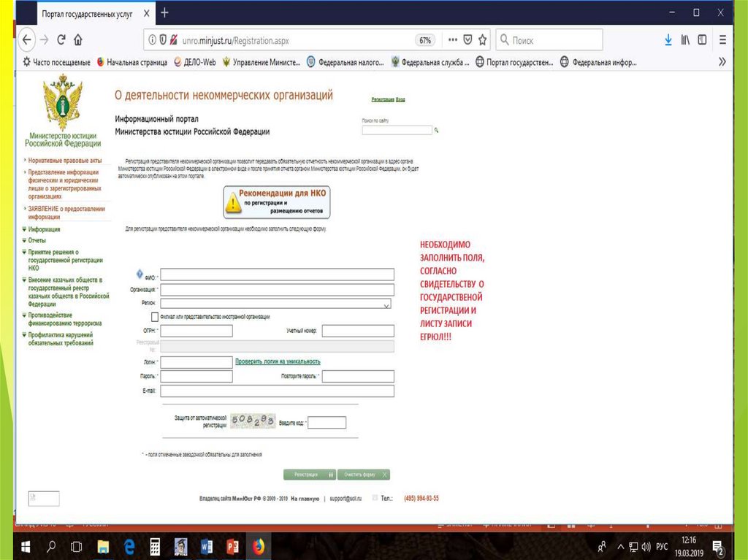Bookmark this page with the star icon

[483, 40]
